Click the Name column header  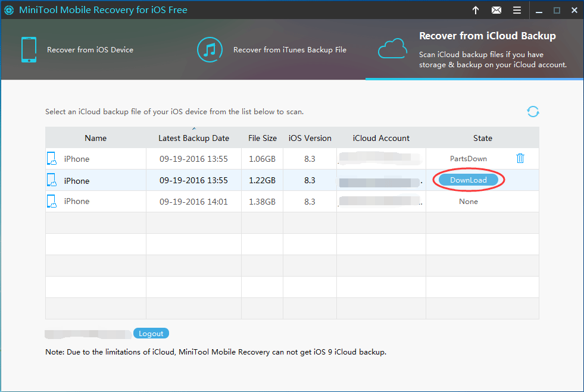click(95, 138)
